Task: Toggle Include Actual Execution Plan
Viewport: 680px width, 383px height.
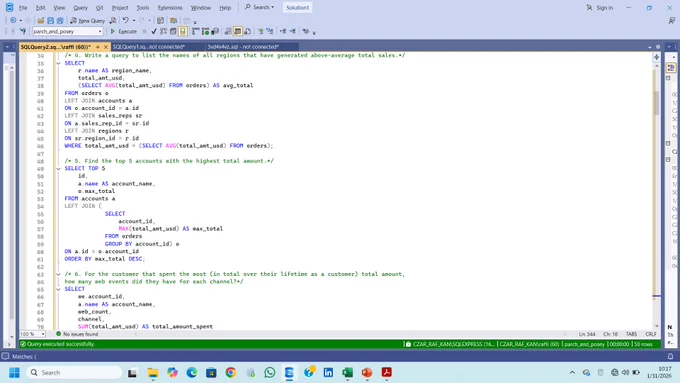Action: click(x=196, y=31)
